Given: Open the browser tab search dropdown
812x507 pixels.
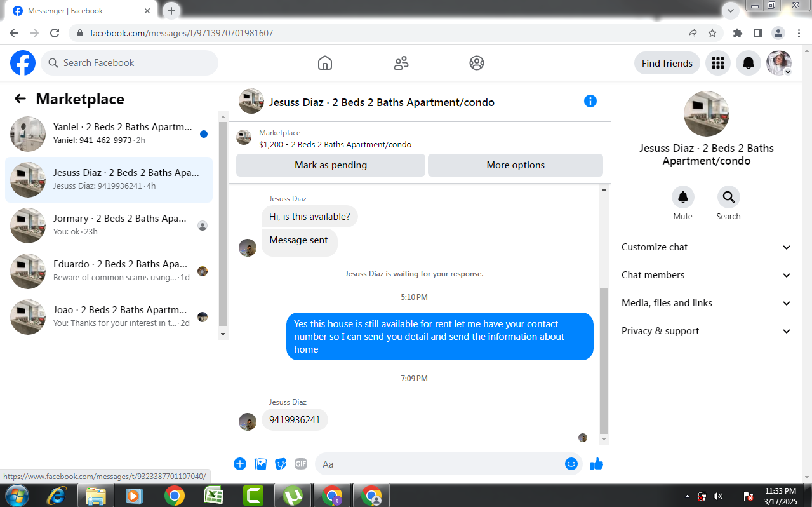Looking at the screenshot, I should tap(731, 10).
